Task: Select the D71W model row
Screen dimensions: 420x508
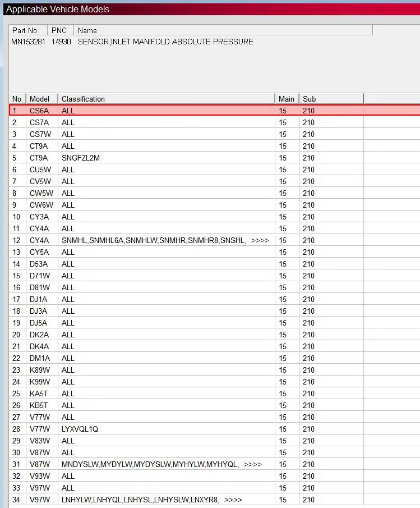Action: (215, 276)
